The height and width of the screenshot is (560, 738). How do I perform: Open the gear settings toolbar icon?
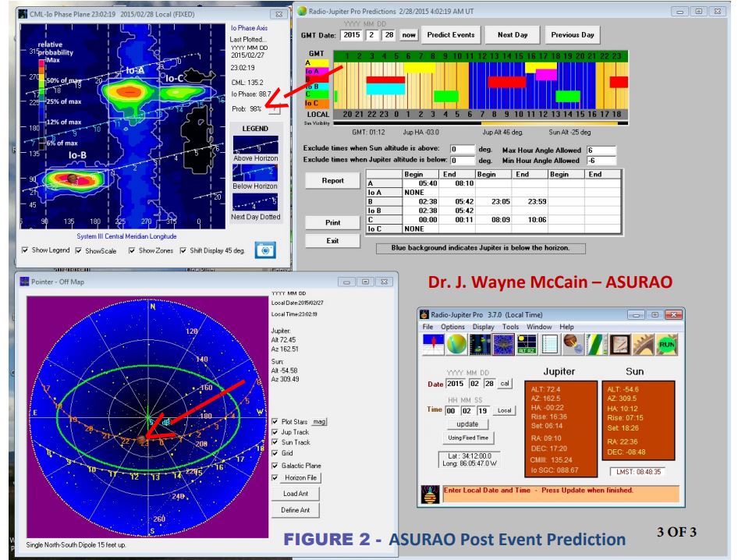pos(643,345)
